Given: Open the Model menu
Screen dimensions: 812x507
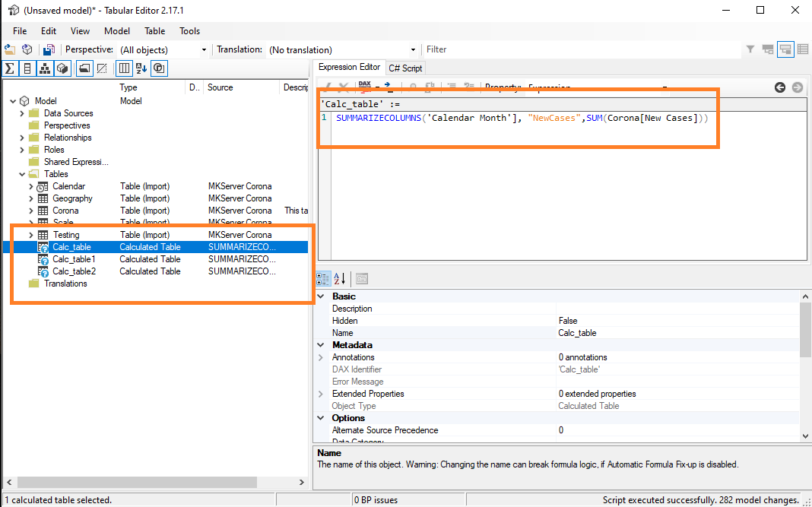Looking at the screenshot, I should [117, 31].
